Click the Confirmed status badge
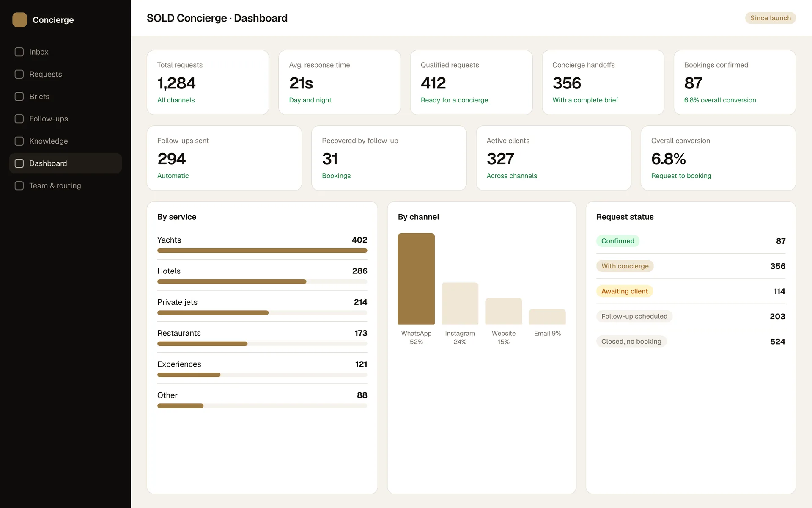 (x=617, y=241)
